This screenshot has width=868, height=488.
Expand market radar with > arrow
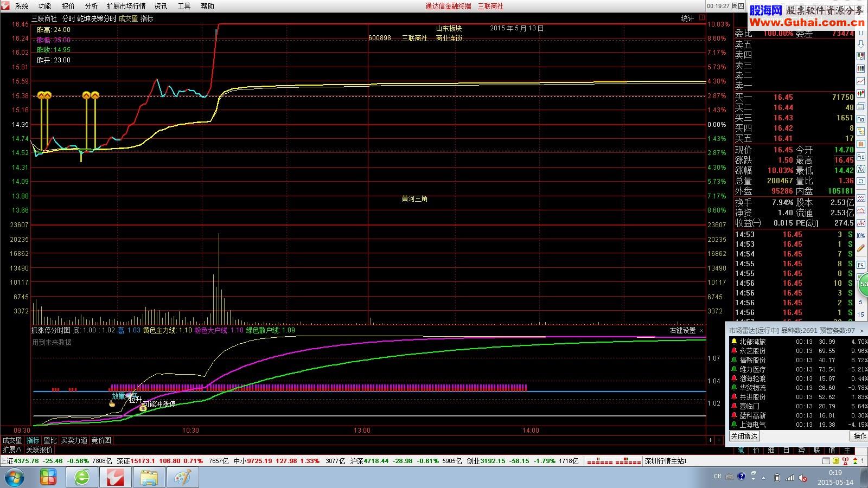(861, 331)
